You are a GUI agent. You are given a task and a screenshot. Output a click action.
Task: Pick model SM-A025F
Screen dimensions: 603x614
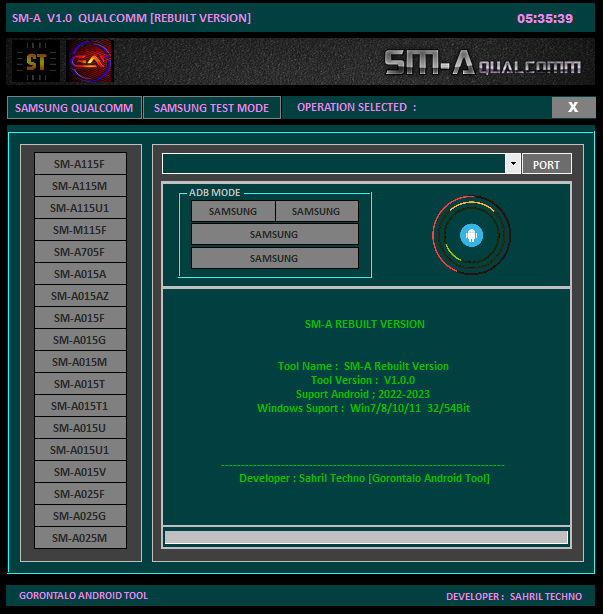click(80, 494)
